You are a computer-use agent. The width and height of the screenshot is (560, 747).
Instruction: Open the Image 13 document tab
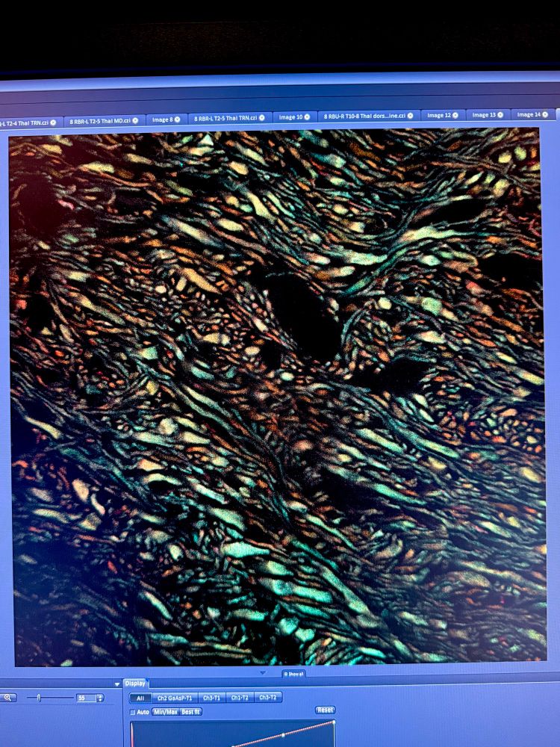click(487, 115)
